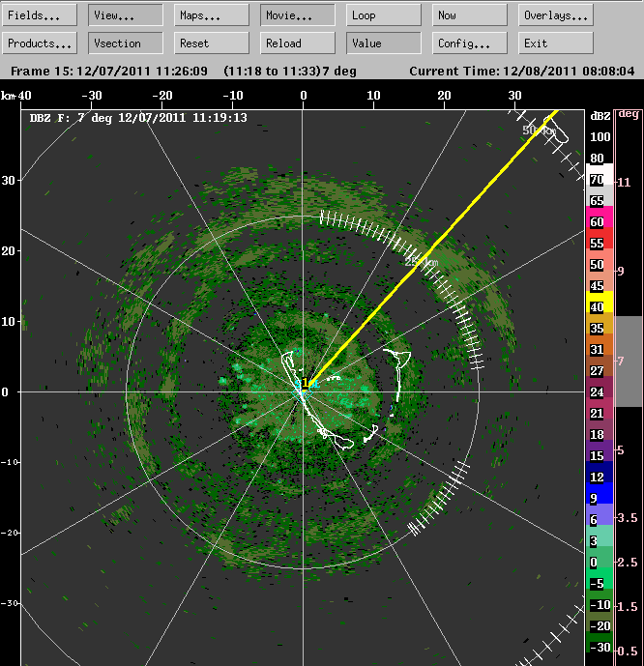Click the radar site marker labeled 1
This screenshot has height=666, width=644.
[305, 383]
